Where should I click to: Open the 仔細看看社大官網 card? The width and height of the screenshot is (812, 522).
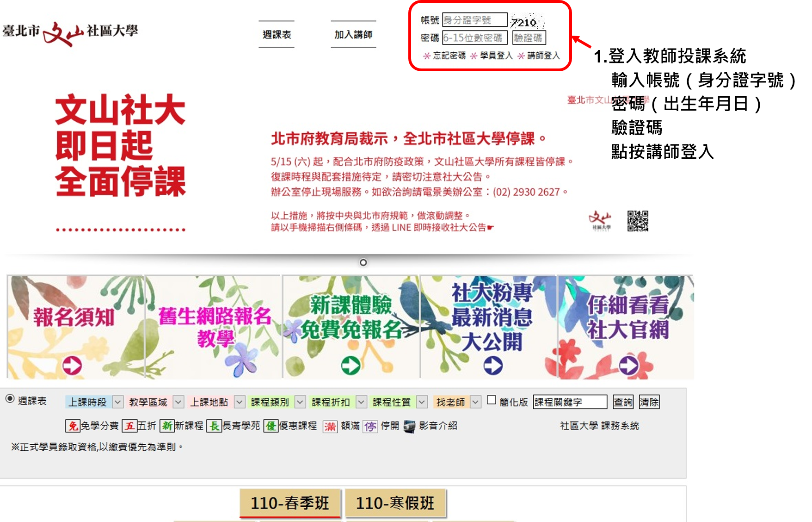pos(626,327)
